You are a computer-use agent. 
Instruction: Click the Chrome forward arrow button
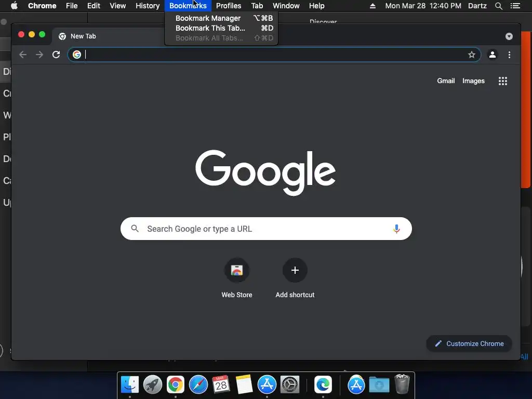pyautogui.click(x=39, y=55)
